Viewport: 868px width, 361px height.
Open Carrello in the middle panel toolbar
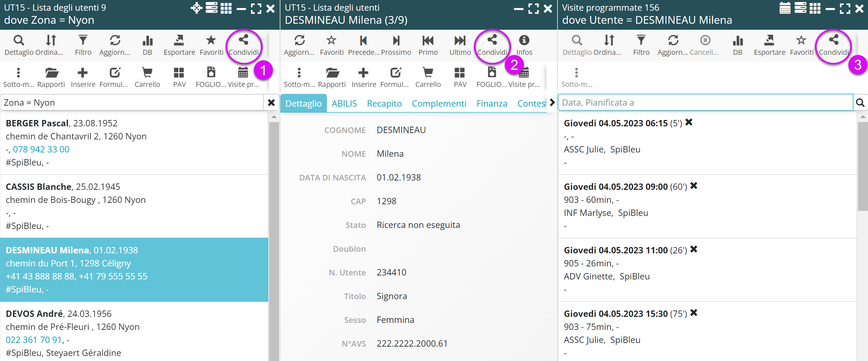coord(427,77)
